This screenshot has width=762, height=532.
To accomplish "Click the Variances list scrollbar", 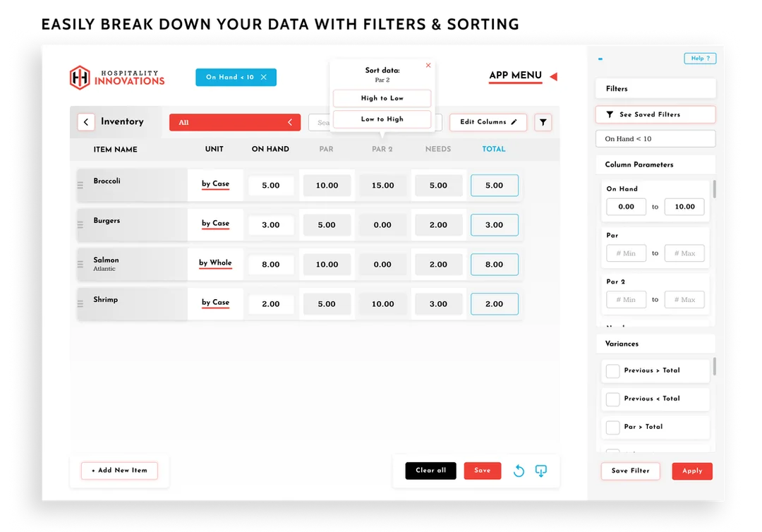I will [x=714, y=366].
